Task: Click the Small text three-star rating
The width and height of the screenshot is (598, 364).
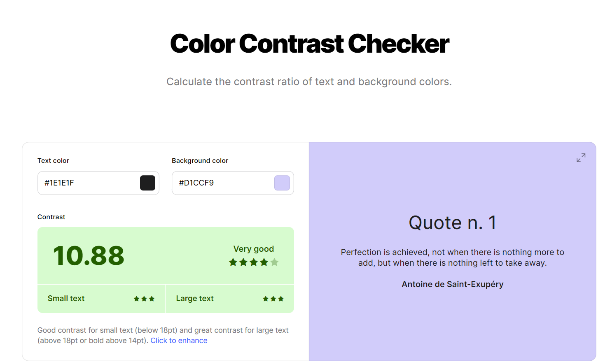Action: [144, 299]
